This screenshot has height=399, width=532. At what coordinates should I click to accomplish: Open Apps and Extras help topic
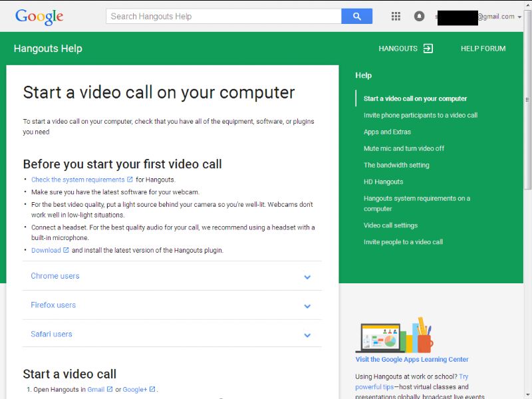387,132
